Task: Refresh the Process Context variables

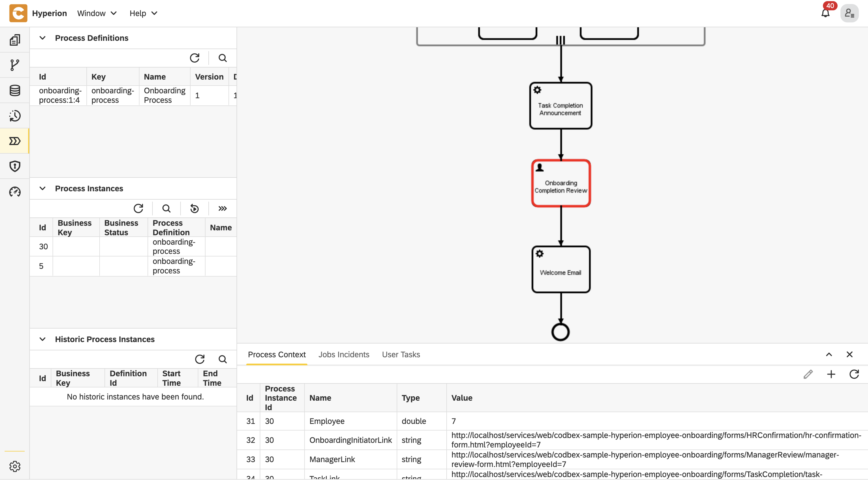Action: coord(854,374)
